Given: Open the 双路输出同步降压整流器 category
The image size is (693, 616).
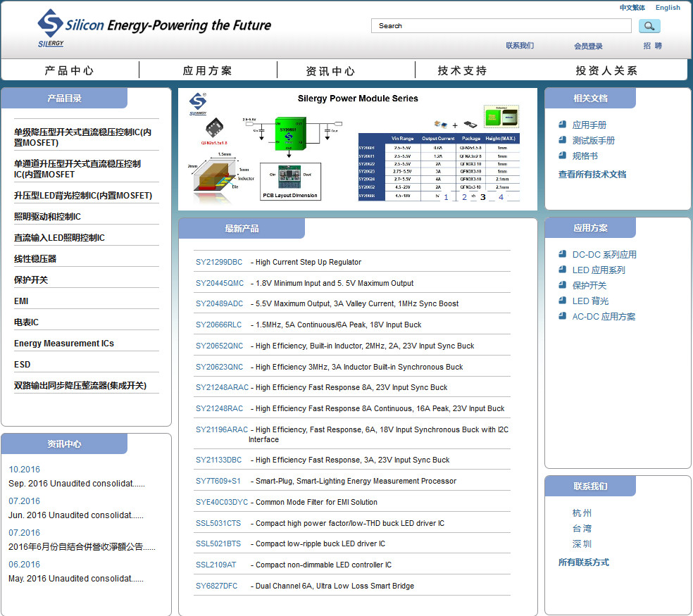Looking at the screenshot, I should pyautogui.click(x=80, y=385).
